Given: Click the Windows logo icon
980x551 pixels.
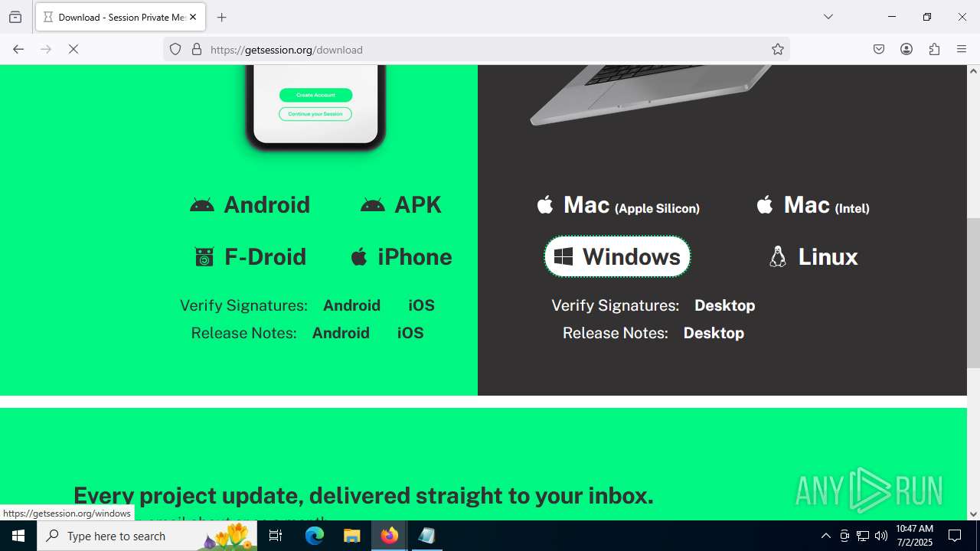Looking at the screenshot, I should coord(563,257).
